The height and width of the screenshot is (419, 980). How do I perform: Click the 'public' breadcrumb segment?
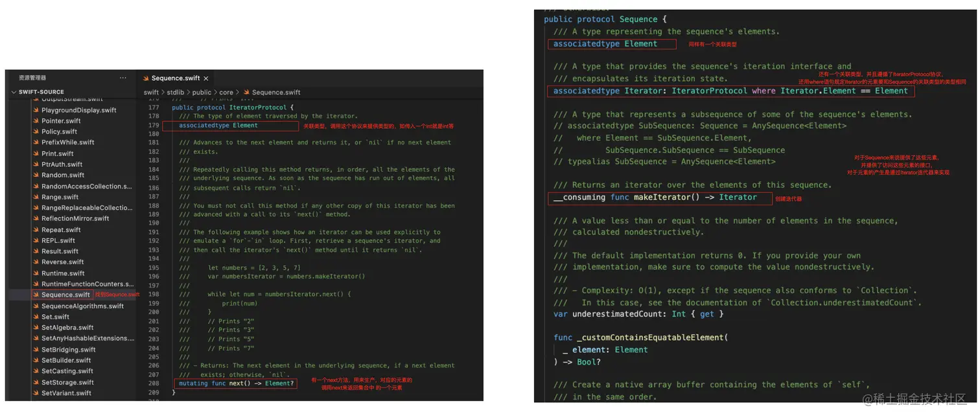202,93
